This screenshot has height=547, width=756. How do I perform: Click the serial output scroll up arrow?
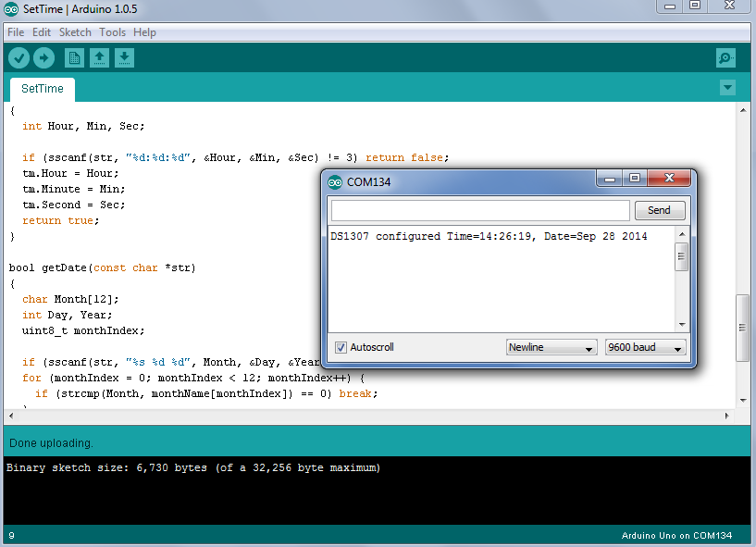click(x=682, y=234)
